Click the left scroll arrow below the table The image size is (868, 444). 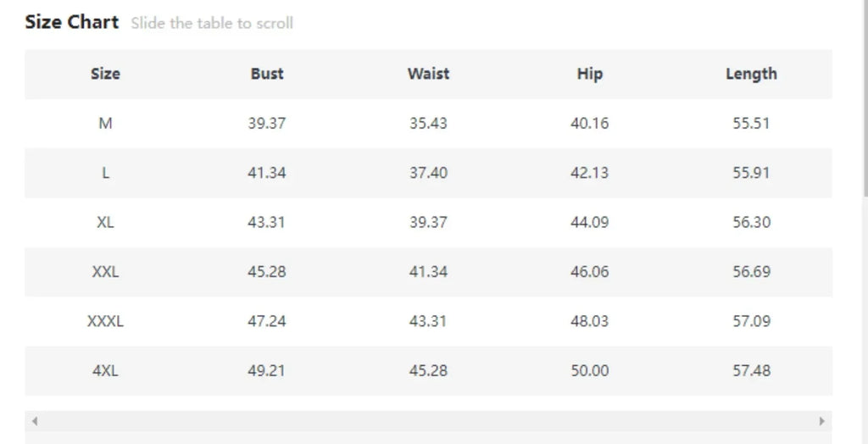point(34,421)
